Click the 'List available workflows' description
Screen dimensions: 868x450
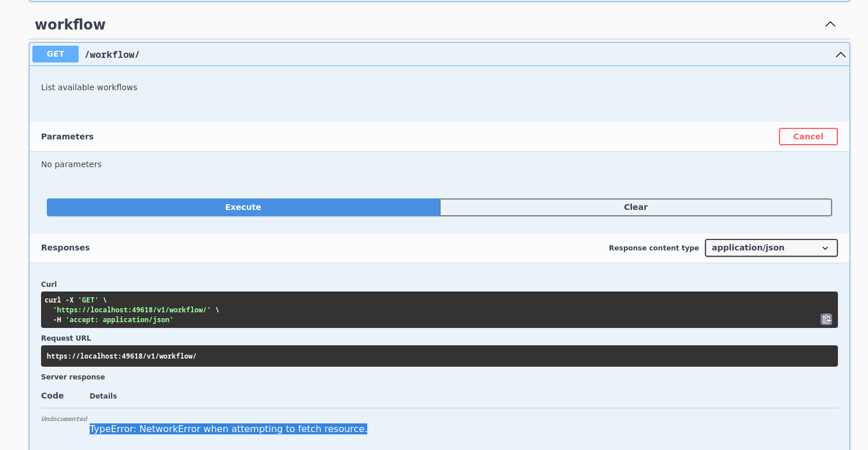tap(89, 87)
